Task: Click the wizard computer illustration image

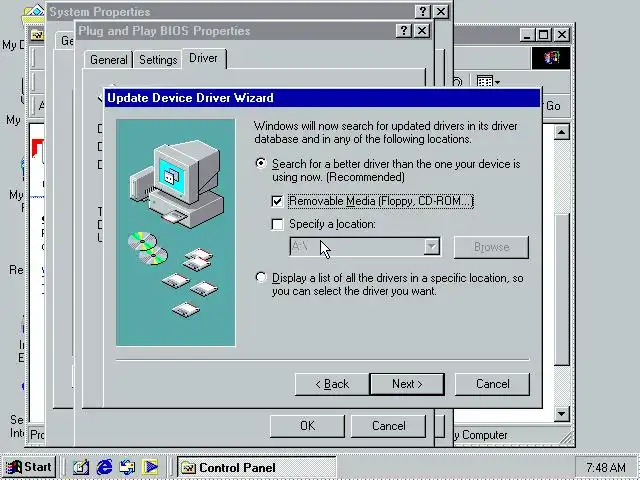Action: pos(176,233)
